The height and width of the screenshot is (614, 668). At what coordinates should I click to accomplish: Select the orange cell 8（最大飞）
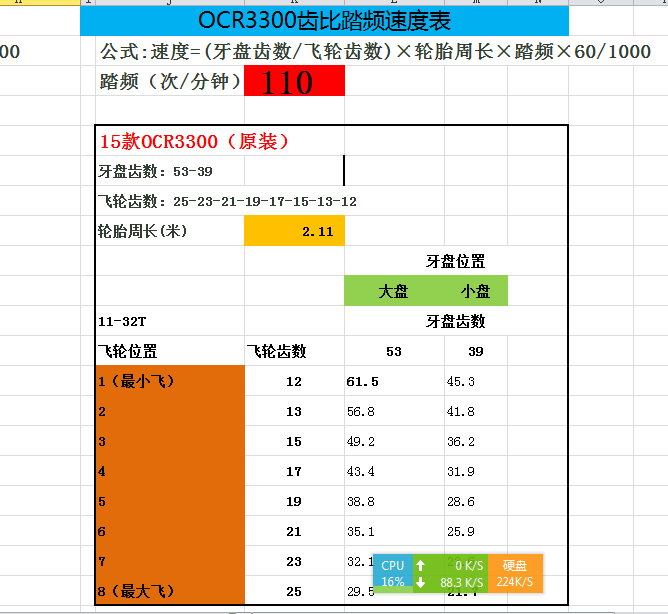(170, 591)
